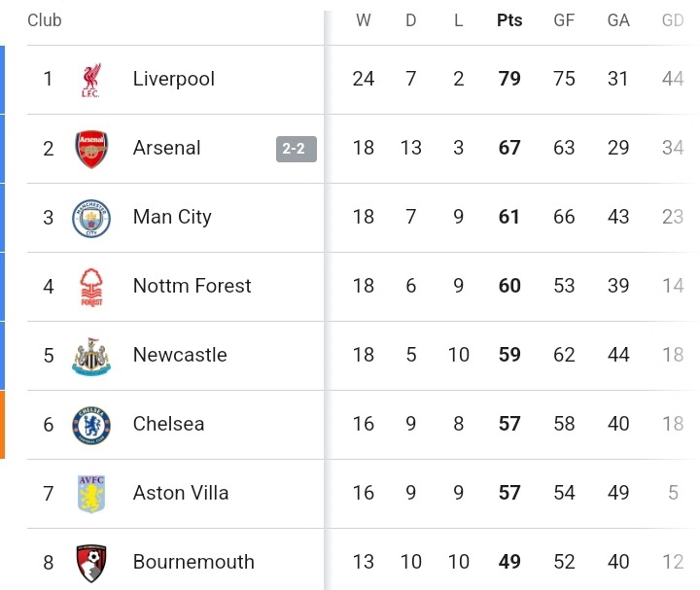Click the Nottm Forest tree crest
The width and height of the screenshot is (700, 590).
pyautogui.click(x=91, y=288)
